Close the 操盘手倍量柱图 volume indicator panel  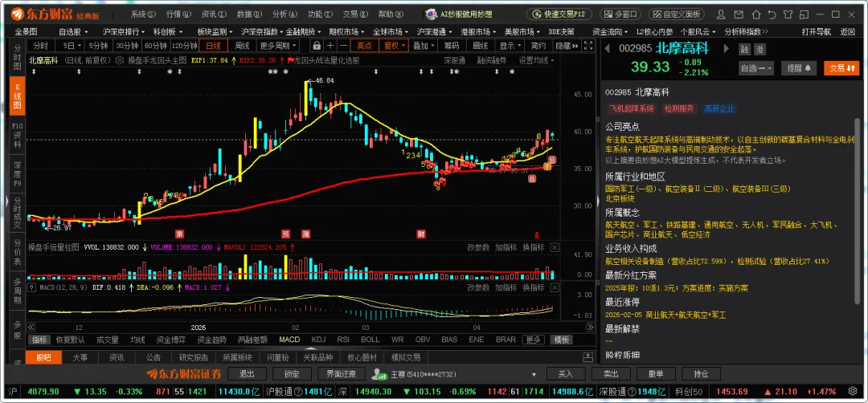[554, 247]
